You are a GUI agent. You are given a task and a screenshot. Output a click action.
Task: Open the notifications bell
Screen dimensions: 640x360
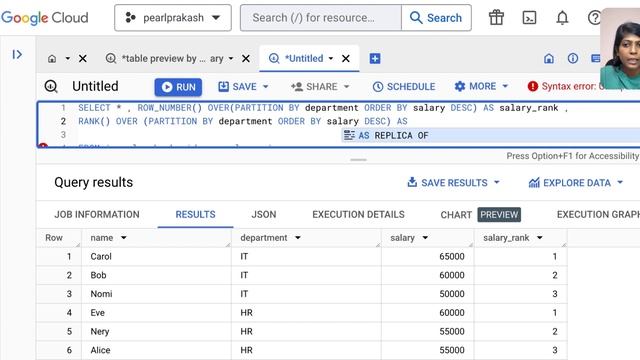tap(562, 18)
